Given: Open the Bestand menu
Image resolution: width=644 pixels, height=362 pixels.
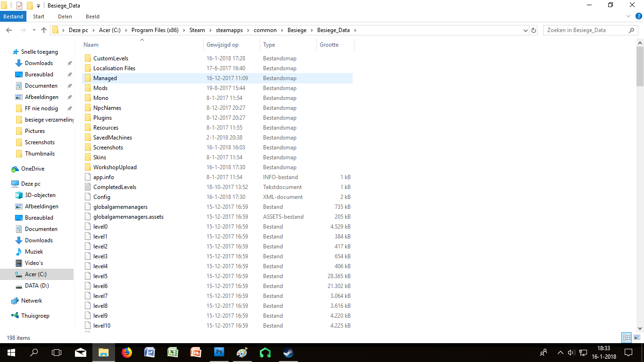Looking at the screenshot, I should (x=13, y=16).
